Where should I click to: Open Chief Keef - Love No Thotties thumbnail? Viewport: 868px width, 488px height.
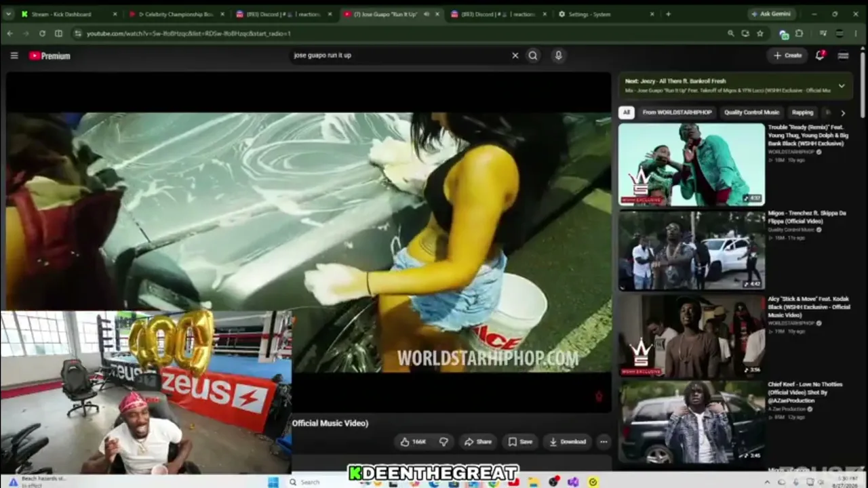[692, 421]
